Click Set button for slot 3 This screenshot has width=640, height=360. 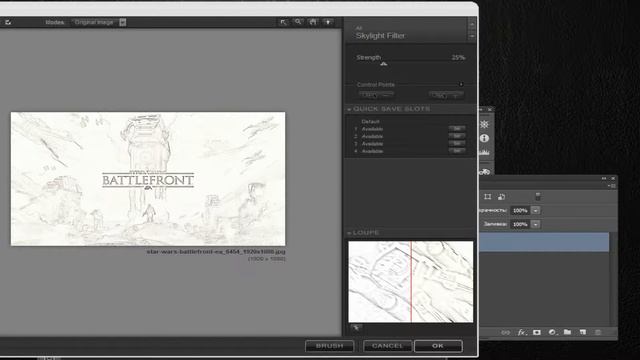pos(457,144)
